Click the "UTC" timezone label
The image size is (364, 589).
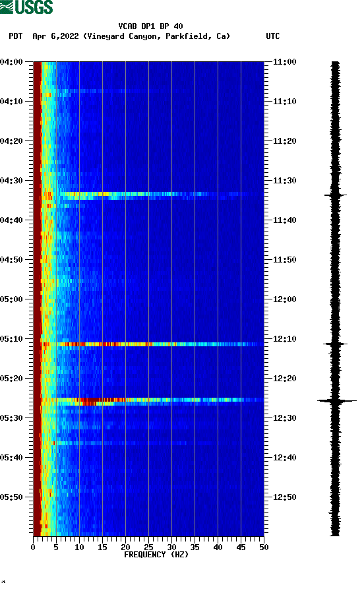[273, 36]
